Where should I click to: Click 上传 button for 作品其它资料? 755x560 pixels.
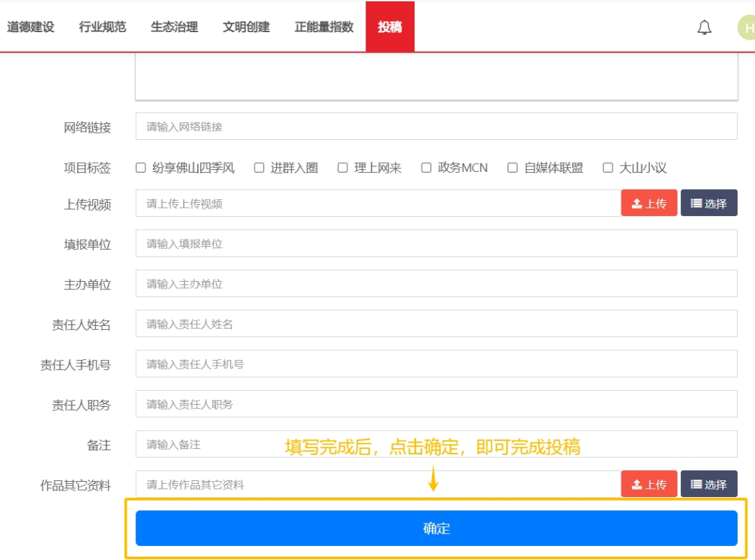pos(649,484)
